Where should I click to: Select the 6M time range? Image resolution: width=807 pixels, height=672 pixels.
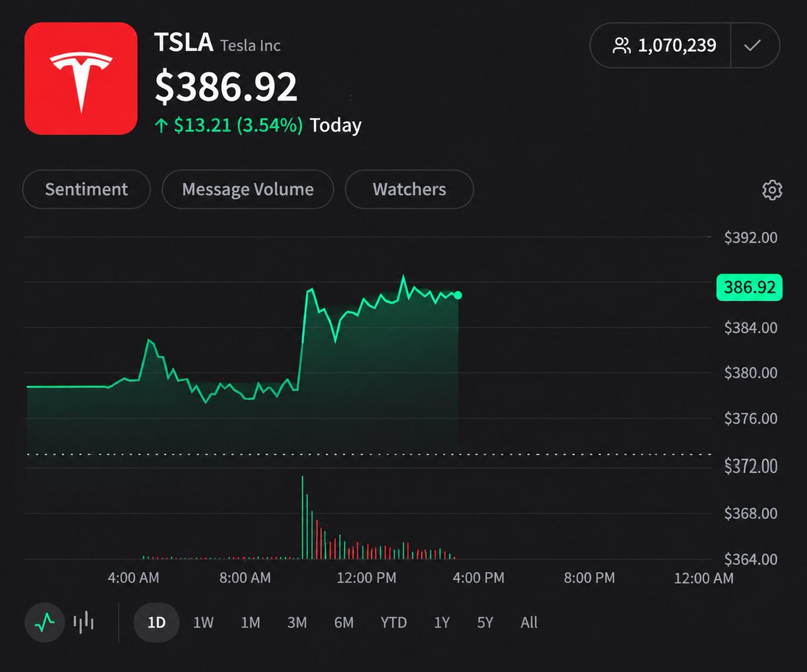(344, 623)
